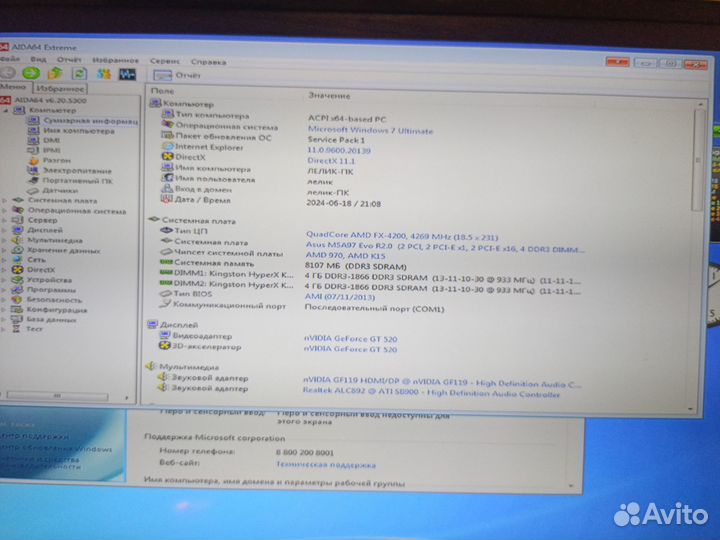Open the AMD 970, AMD K15 chipset link

[x=345, y=256]
